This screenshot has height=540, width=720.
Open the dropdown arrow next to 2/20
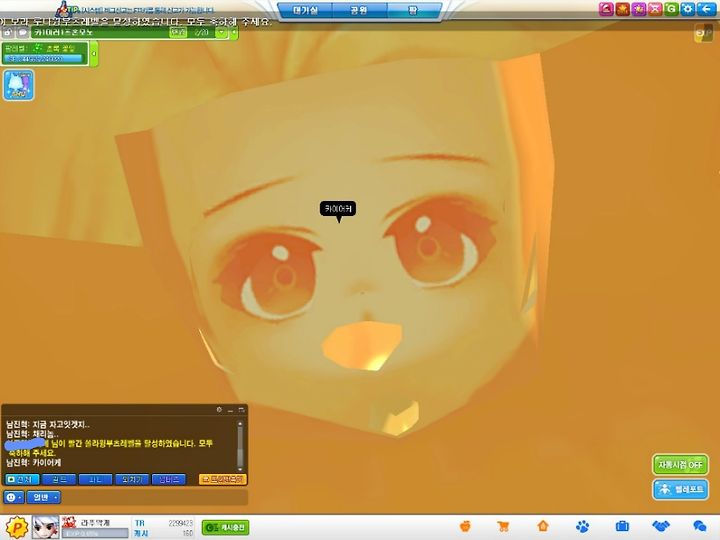click(x=222, y=33)
